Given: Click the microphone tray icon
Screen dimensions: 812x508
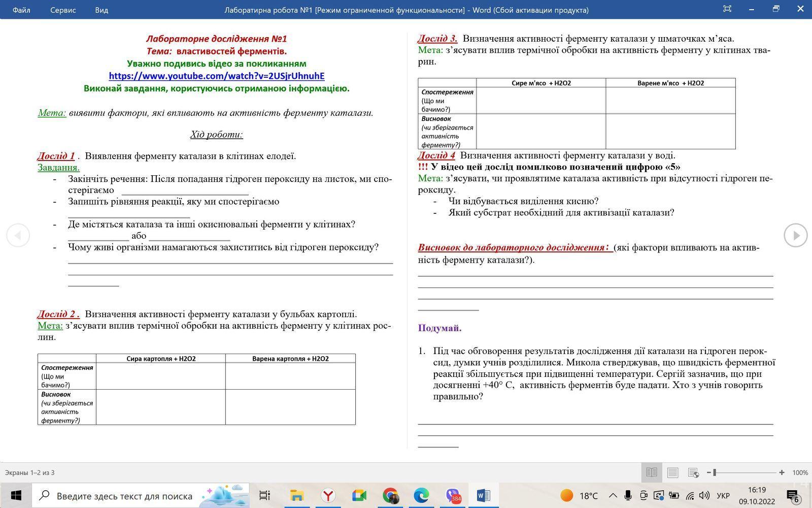Looking at the screenshot, I should (x=628, y=495).
